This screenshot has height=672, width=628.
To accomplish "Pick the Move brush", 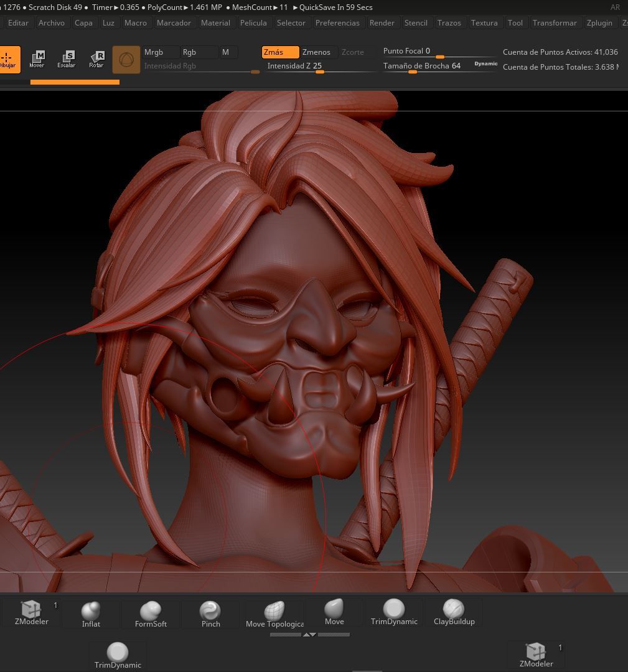I will (334, 613).
